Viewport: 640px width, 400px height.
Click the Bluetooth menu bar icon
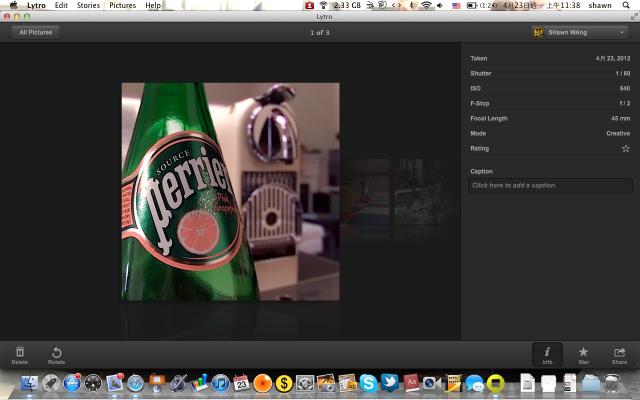(411, 5)
